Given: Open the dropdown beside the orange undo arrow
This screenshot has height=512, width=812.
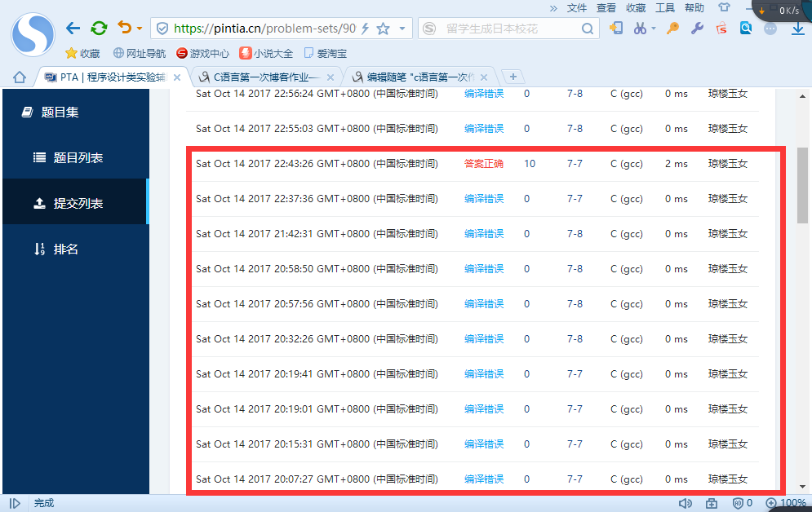Looking at the screenshot, I should (140, 29).
